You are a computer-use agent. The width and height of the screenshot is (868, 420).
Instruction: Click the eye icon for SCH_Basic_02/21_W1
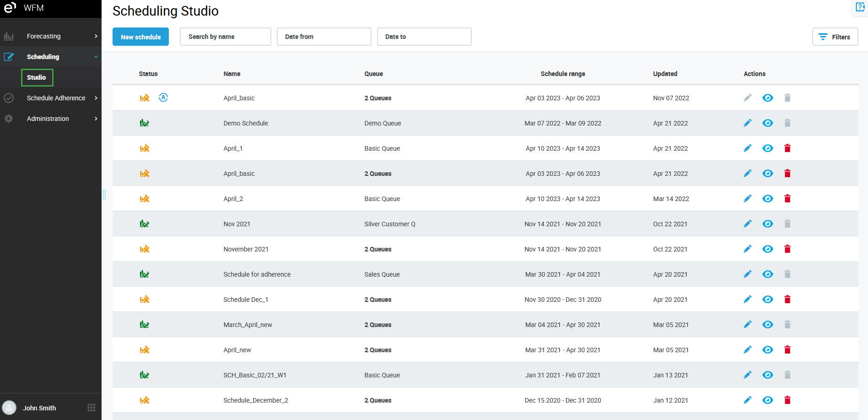767,375
